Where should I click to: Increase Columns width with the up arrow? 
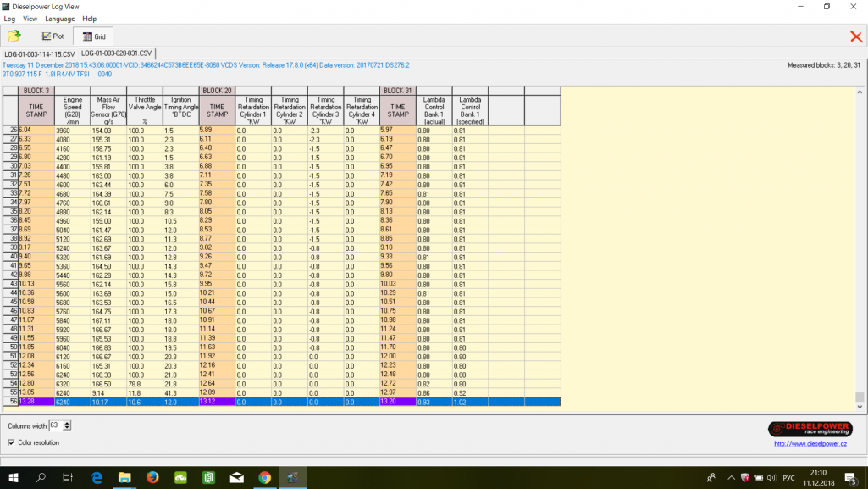point(68,422)
